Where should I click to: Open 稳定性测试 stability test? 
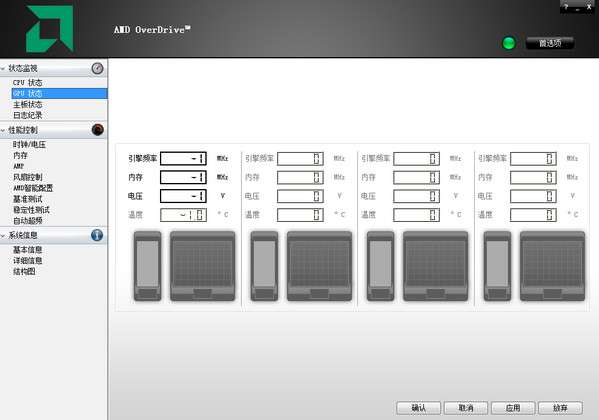[x=31, y=210]
